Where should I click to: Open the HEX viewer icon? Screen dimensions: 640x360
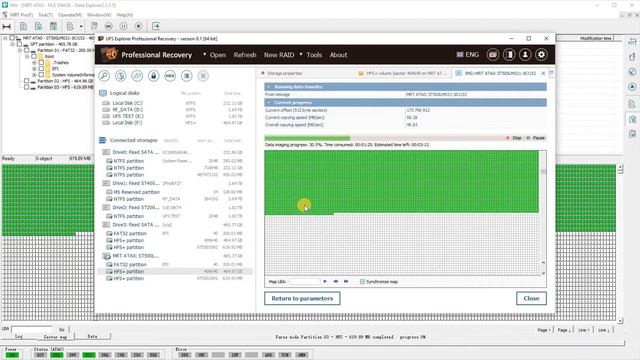click(x=170, y=76)
